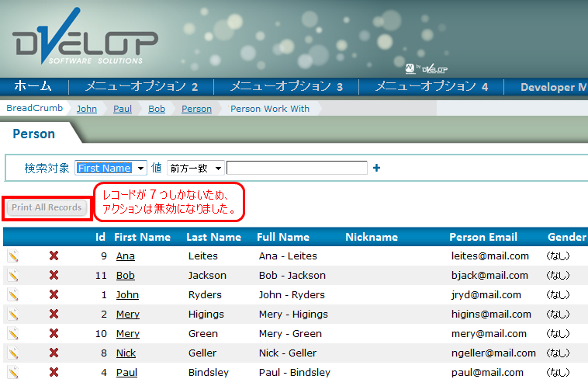Open Nick's record via first name link
The width and height of the screenshot is (588, 386).
click(x=126, y=353)
